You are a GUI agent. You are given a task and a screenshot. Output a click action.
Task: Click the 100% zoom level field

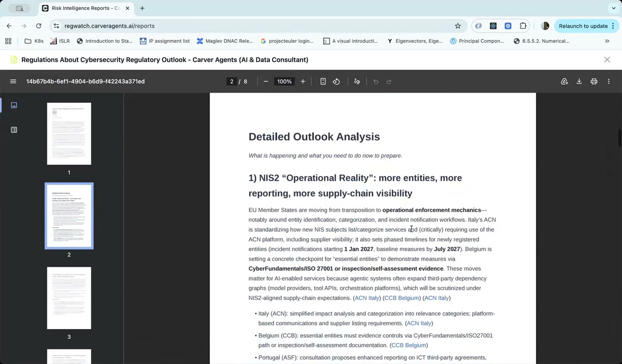pos(284,82)
